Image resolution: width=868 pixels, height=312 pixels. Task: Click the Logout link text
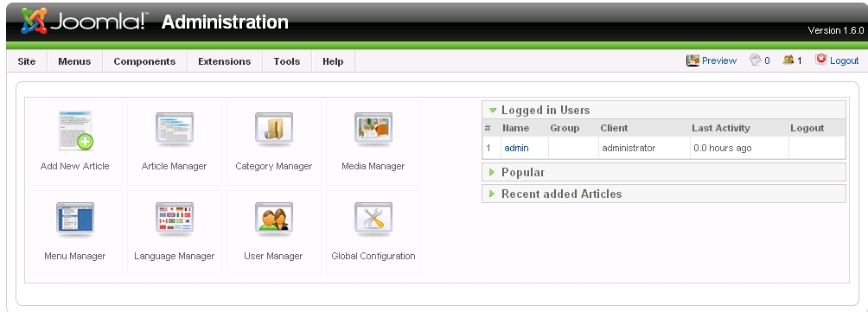(844, 60)
